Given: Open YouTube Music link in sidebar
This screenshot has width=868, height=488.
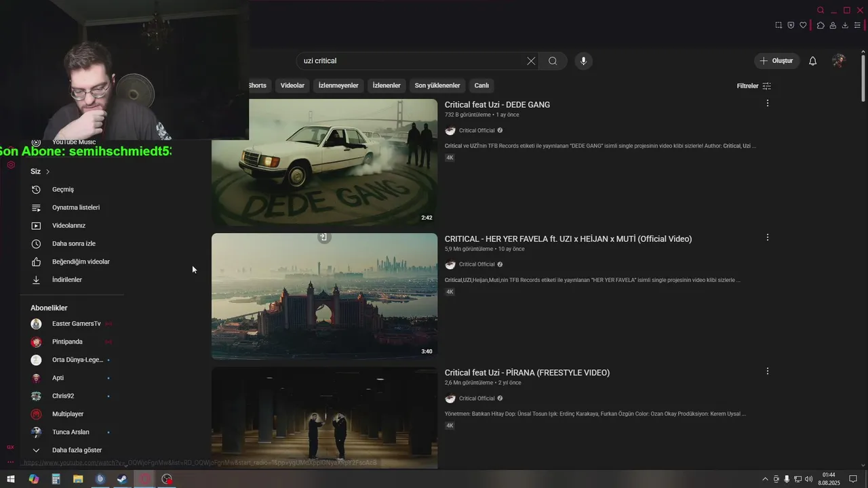Looking at the screenshot, I should pyautogui.click(x=73, y=142).
